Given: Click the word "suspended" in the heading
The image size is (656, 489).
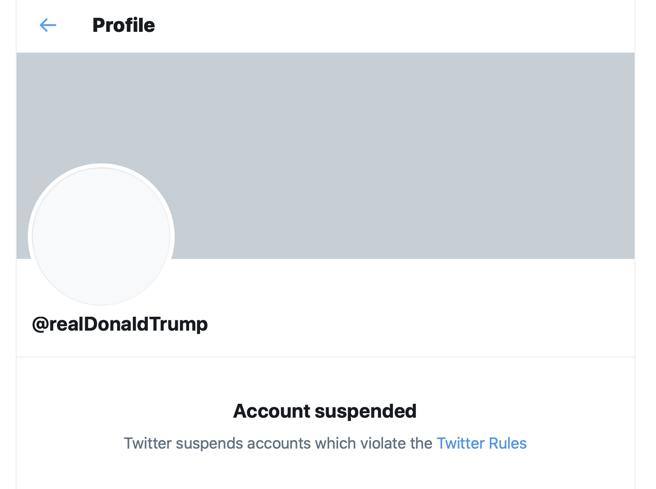Looking at the screenshot, I should (x=365, y=411).
